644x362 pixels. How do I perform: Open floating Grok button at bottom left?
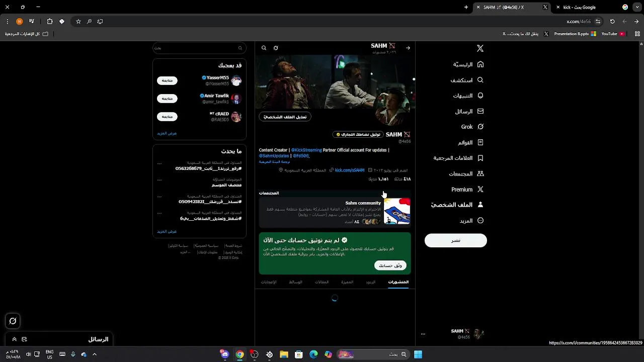13,321
